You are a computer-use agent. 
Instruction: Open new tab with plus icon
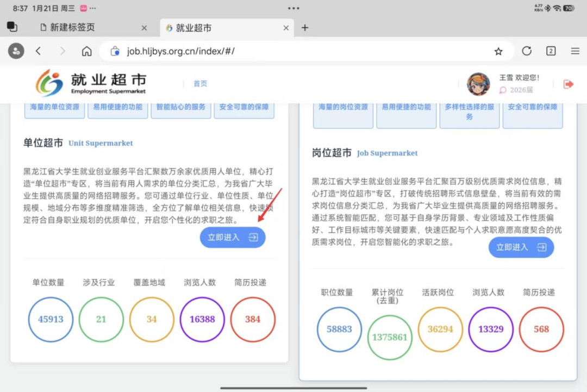point(305,28)
